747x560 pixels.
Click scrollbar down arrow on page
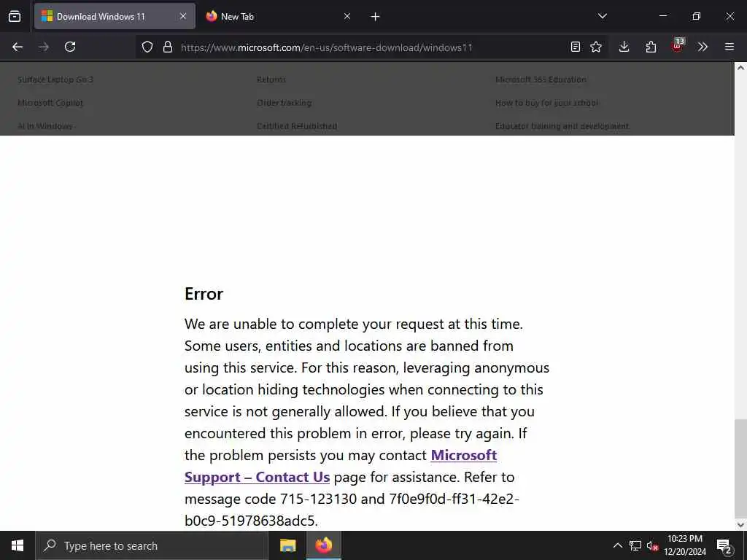click(x=740, y=525)
